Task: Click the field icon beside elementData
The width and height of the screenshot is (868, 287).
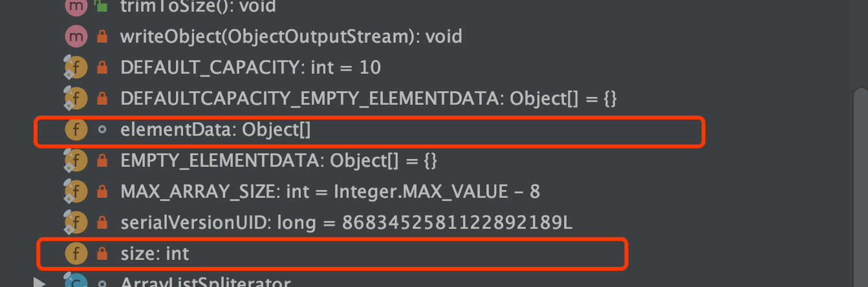Action: click(76, 130)
